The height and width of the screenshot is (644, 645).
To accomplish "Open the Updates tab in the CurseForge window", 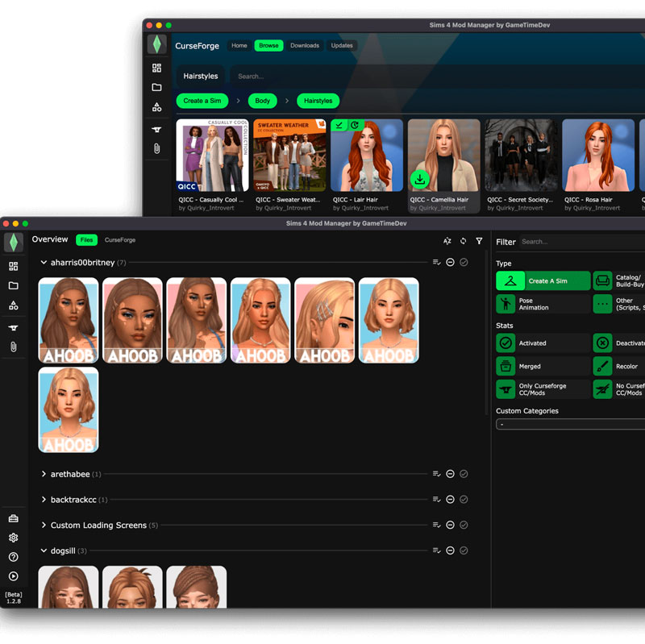I will click(342, 46).
